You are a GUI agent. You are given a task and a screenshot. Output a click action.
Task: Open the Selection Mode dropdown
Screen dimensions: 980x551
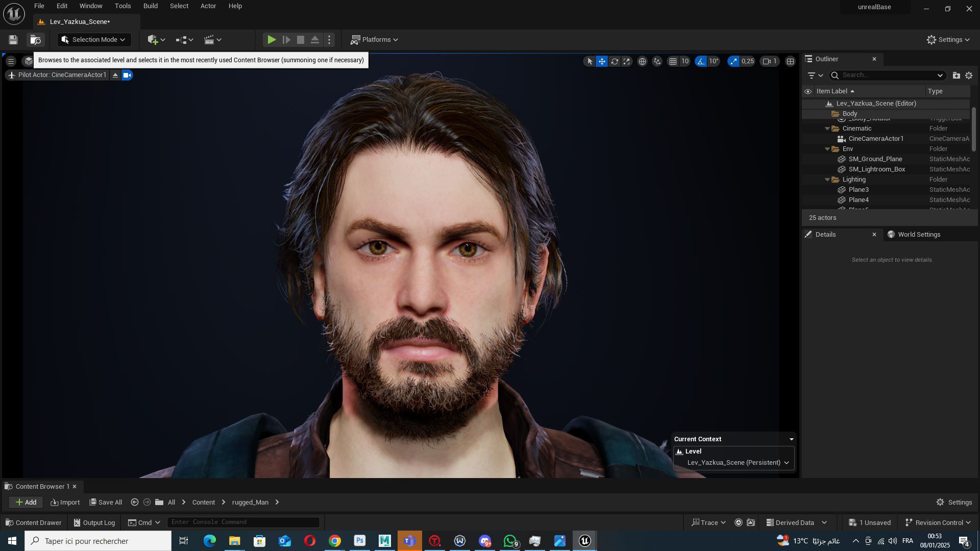point(94,40)
